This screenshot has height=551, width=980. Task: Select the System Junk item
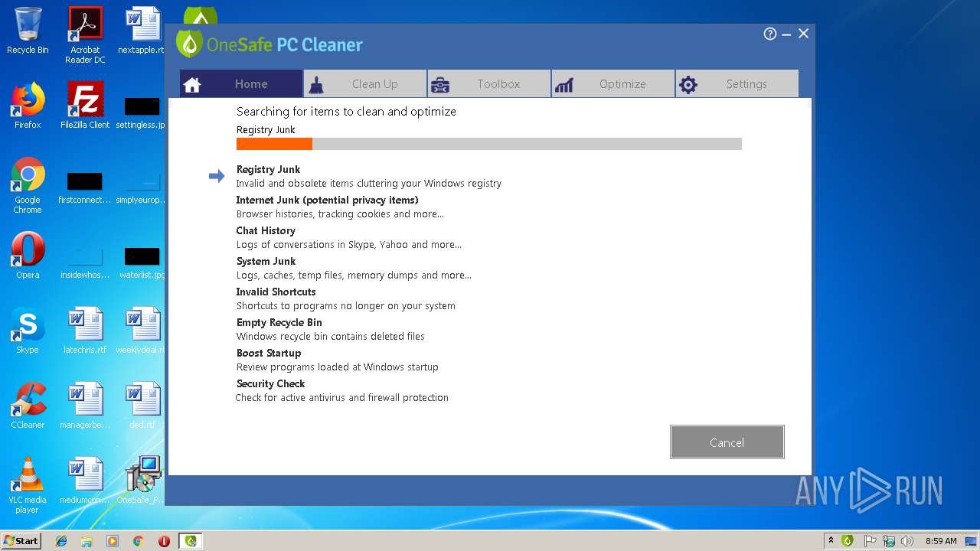pyautogui.click(x=266, y=261)
